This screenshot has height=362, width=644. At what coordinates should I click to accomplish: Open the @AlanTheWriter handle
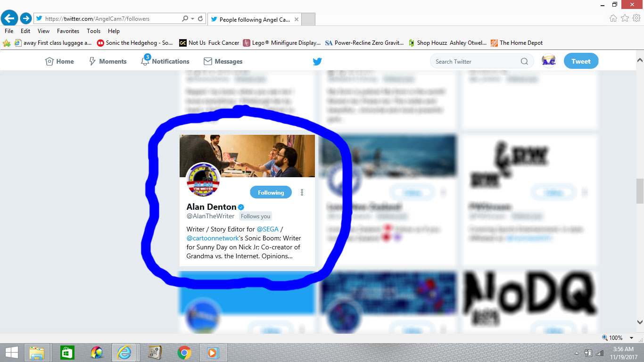tap(210, 216)
